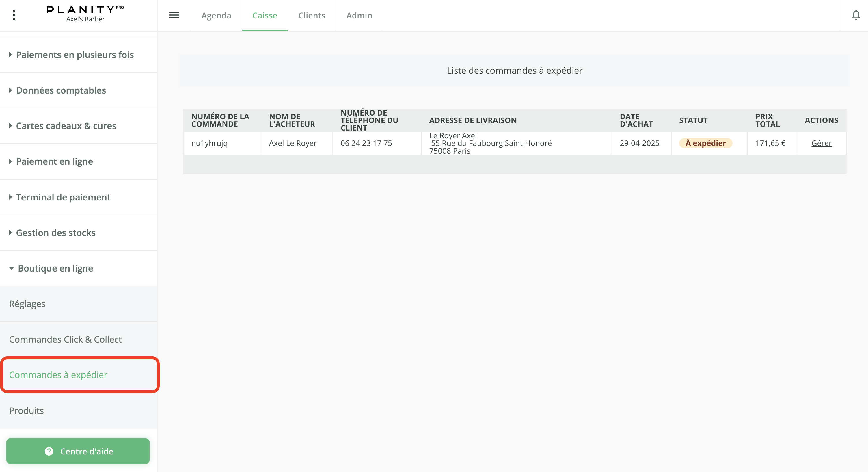This screenshot has width=868, height=472.
Task: Collapse Boutique en ligne section
Action: (x=55, y=268)
